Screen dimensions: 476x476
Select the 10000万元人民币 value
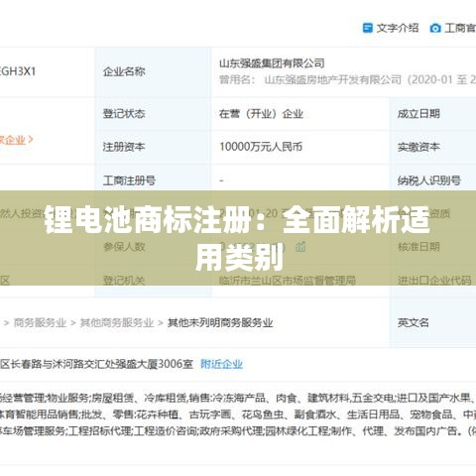click(261, 147)
